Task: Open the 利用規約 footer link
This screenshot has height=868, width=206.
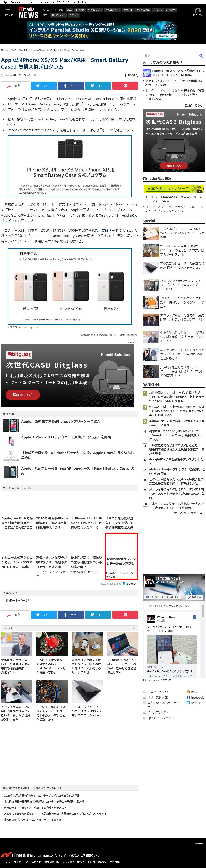Action: click(x=199, y=843)
